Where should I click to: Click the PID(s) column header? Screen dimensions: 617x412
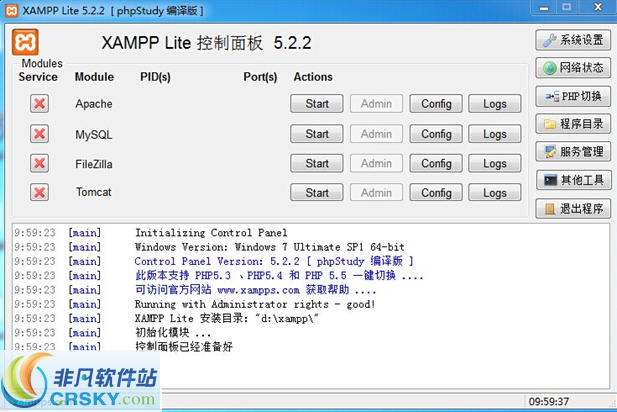point(155,77)
